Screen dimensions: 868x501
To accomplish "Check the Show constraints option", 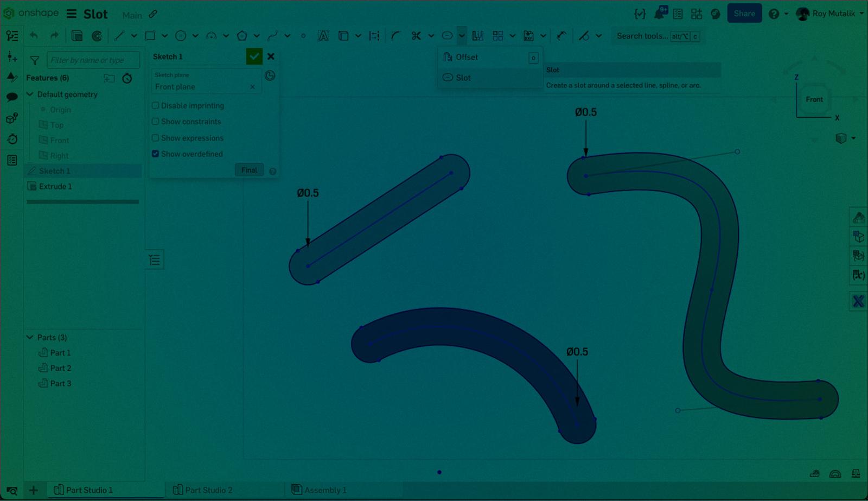I will pos(156,122).
